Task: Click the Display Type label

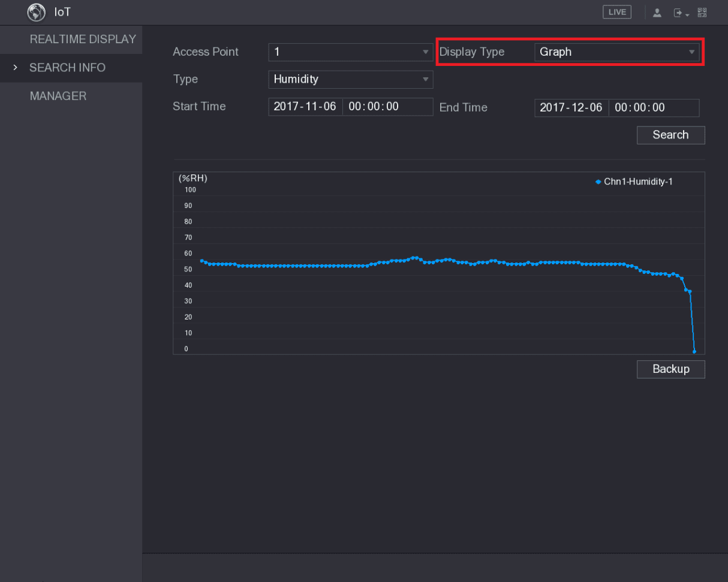Action: (472, 52)
